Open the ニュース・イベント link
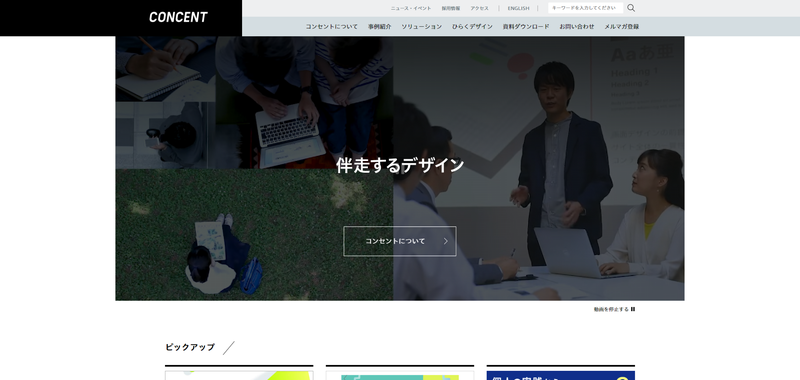 point(411,8)
